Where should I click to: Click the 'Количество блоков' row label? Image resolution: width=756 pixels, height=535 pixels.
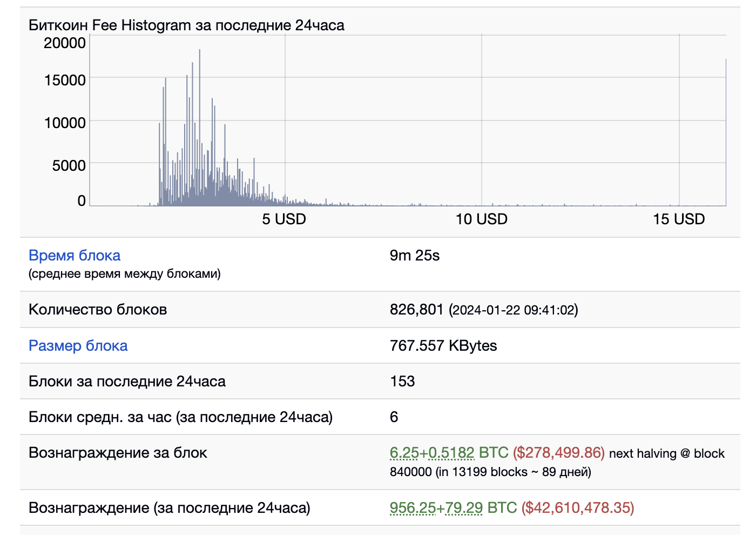98,310
